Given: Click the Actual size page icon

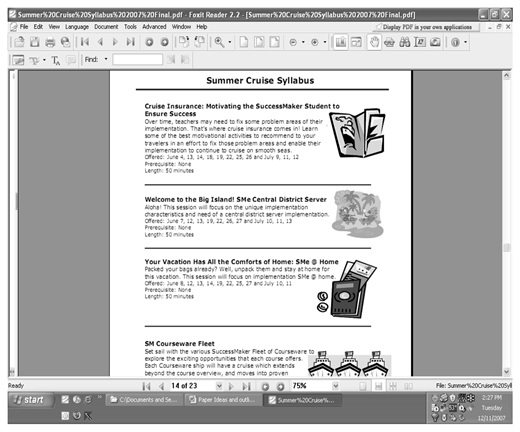Looking at the screenshot, I should (x=244, y=42).
